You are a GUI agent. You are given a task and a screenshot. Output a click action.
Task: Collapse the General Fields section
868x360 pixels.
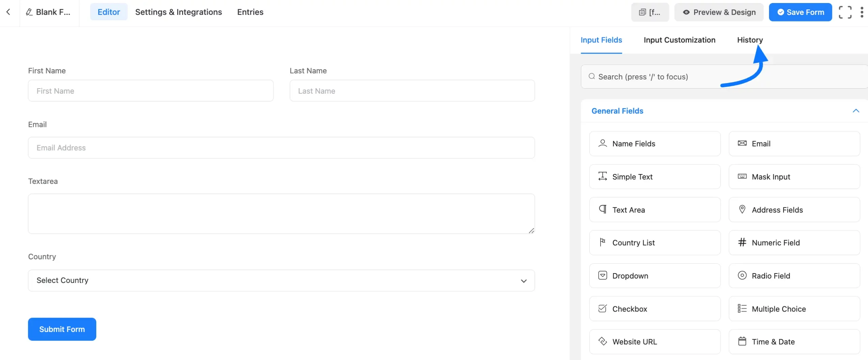click(855, 111)
